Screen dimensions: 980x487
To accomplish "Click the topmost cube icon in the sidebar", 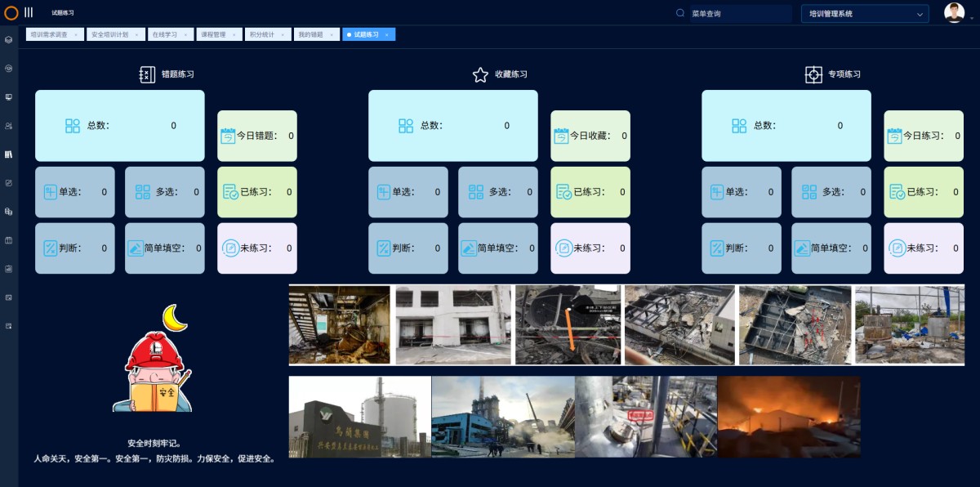I will 10,39.
